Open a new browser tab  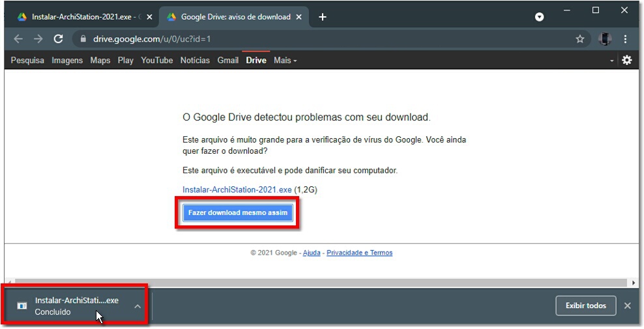323,17
